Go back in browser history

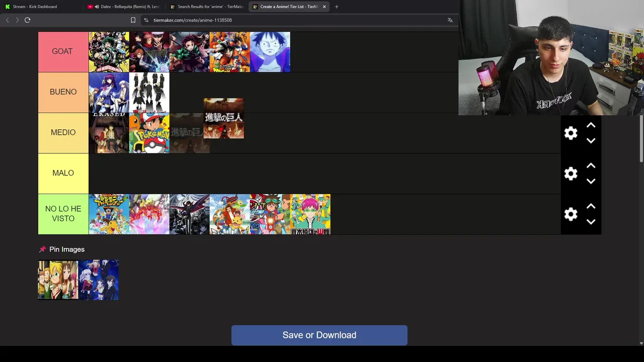(x=7, y=20)
